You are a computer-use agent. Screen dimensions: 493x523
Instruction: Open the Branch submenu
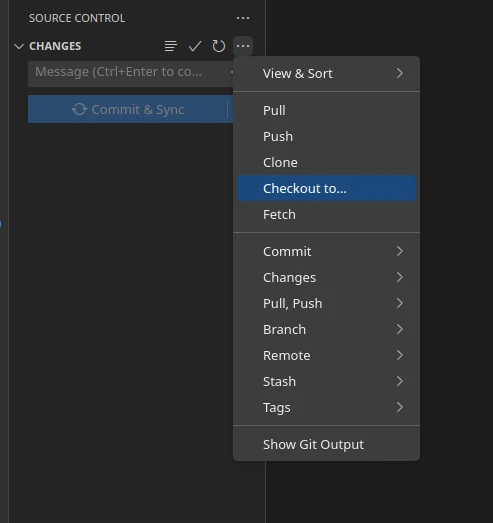pyautogui.click(x=326, y=330)
